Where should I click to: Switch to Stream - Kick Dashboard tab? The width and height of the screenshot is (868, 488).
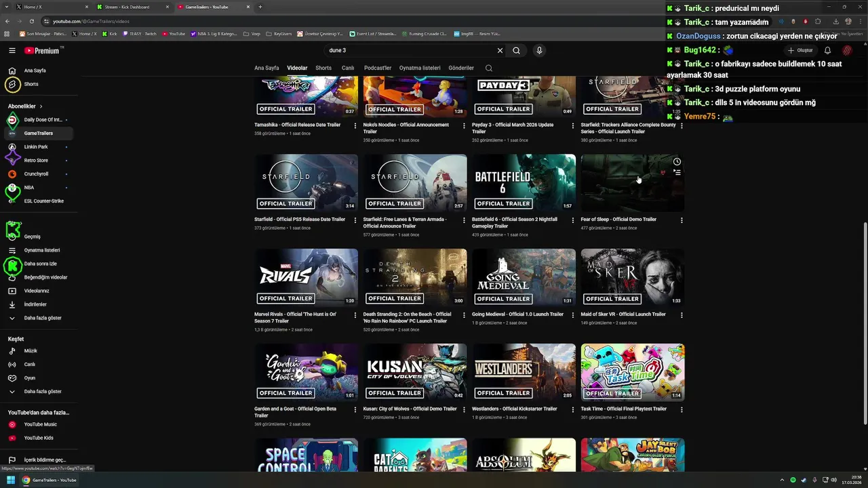(x=132, y=7)
